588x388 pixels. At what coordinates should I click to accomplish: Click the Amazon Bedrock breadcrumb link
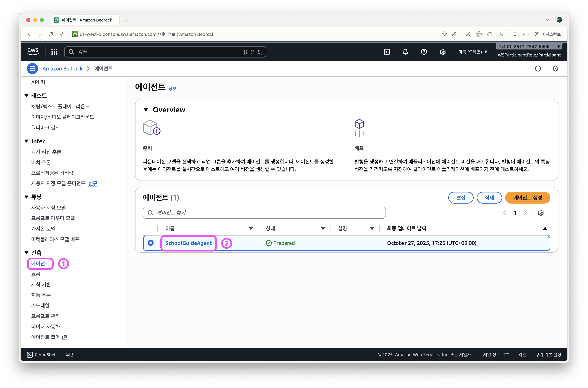62,69
